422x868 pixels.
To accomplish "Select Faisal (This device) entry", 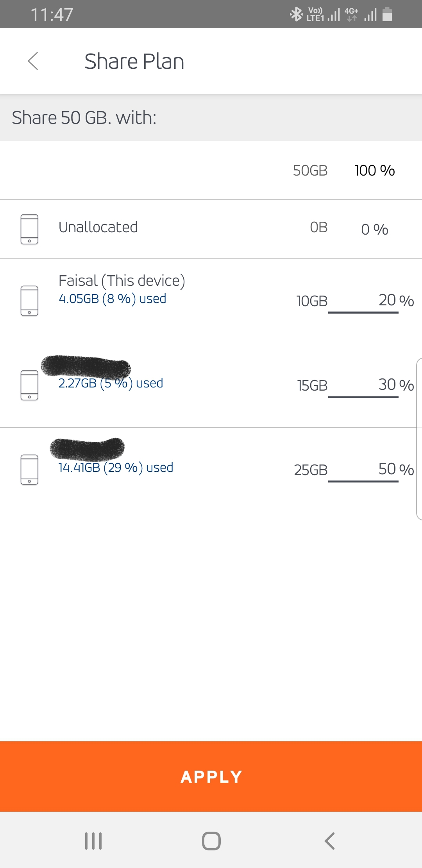I will coord(122,281).
